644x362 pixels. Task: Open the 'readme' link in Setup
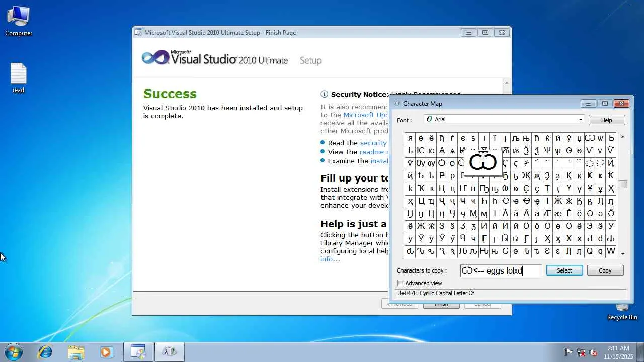(x=372, y=152)
